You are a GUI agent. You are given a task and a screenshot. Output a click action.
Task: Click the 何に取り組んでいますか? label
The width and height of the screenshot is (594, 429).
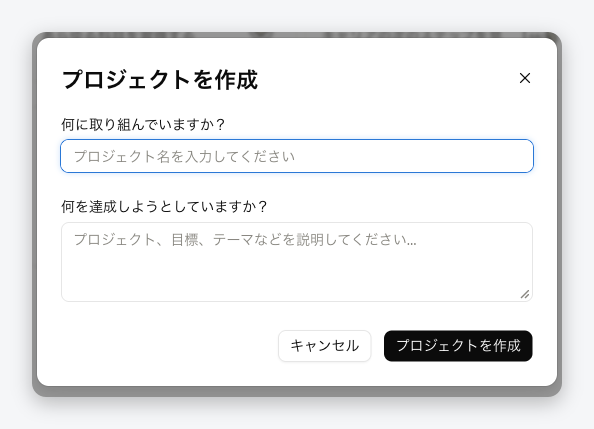coord(143,124)
